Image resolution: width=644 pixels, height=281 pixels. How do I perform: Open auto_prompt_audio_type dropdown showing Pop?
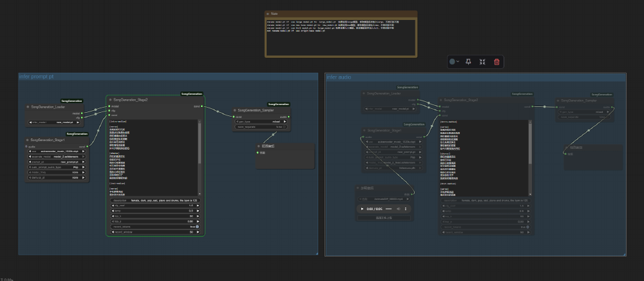point(55,166)
